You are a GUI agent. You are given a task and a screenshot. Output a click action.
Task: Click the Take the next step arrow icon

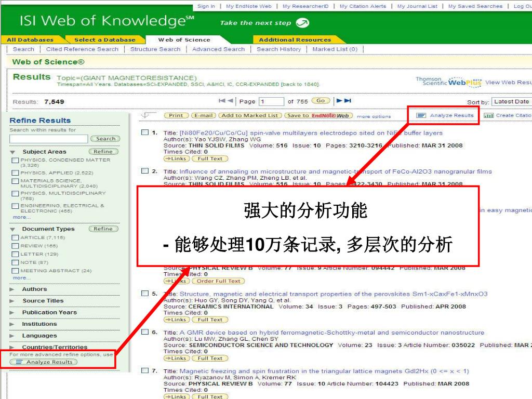coord(302,23)
